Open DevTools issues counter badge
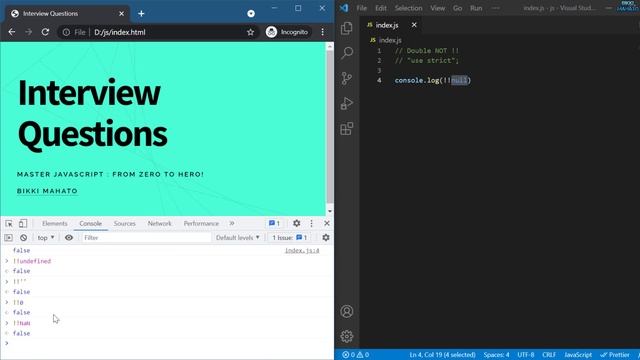 coord(274,223)
